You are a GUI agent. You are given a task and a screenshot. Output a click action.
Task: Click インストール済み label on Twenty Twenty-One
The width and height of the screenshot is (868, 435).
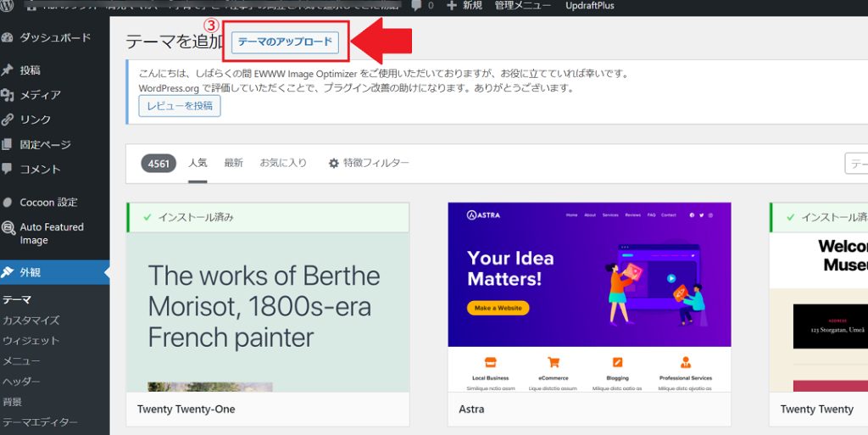point(196,217)
